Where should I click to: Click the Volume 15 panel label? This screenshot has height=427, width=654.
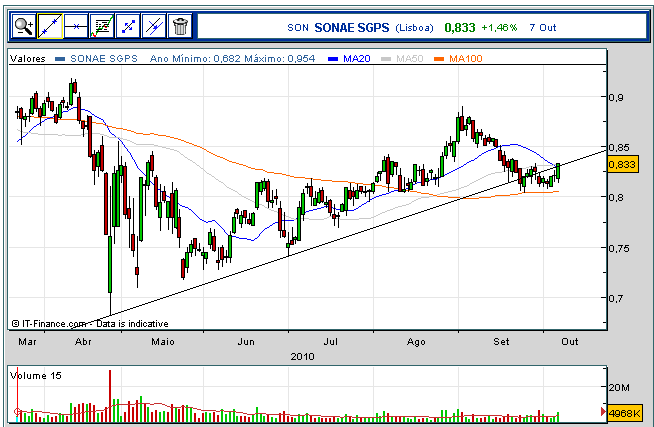pos(35,376)
